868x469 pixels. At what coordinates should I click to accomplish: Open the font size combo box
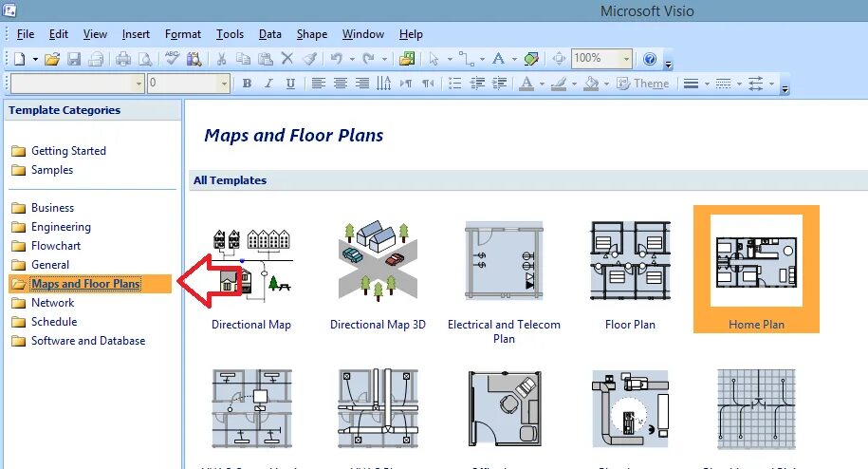(188, 84)
